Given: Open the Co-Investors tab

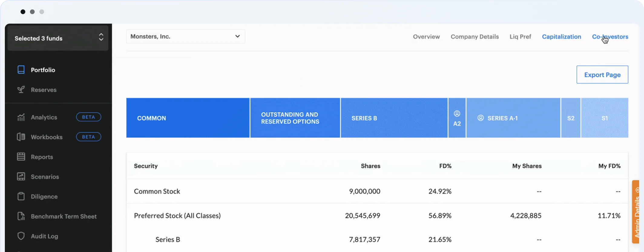Looking at the screenshot, I should (610, 37).
